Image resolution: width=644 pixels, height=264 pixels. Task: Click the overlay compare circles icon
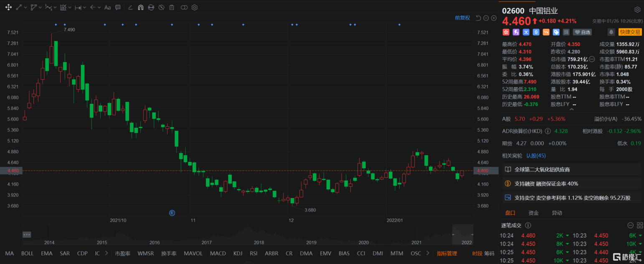tap(184, 8)
